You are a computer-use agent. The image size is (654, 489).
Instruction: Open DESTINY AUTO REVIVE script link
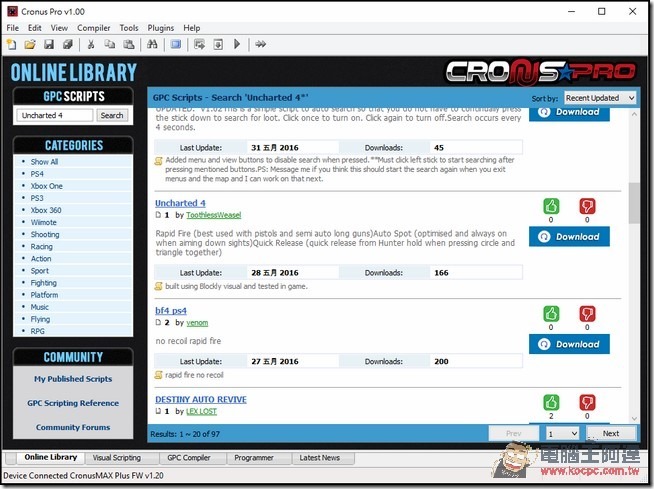pos(201,400)
